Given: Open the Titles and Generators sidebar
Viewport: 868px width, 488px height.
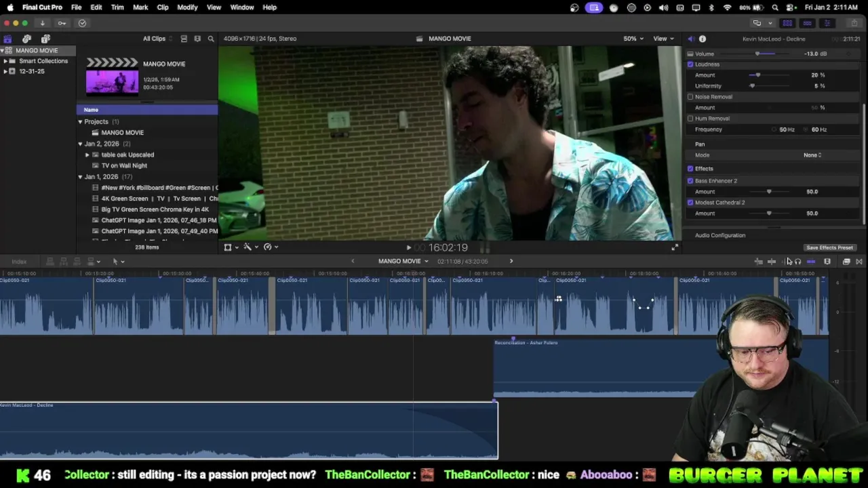Looking at the screenshot, I should point(45,39).
